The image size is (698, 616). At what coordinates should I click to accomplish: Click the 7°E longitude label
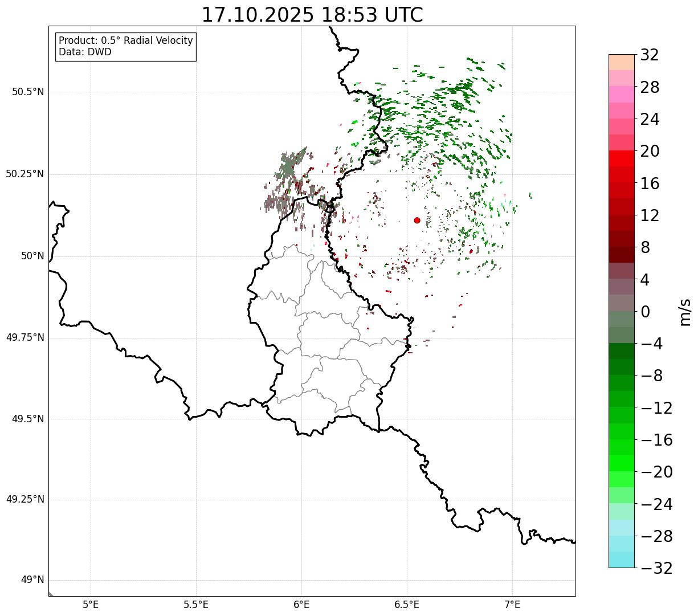[x=512, y=605]
